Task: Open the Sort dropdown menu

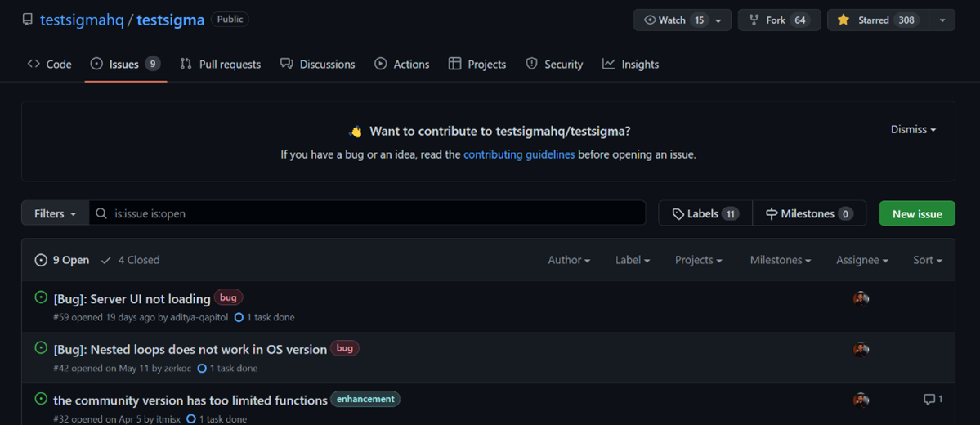Action: coord(927,260)
